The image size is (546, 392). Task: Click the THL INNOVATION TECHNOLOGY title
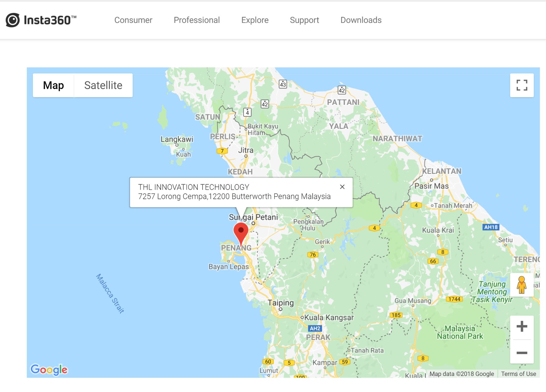(193, 187)
